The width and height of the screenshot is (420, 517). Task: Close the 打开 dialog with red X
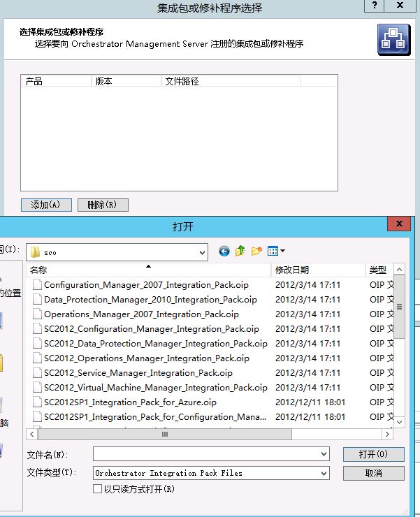(x=399, y=224)
